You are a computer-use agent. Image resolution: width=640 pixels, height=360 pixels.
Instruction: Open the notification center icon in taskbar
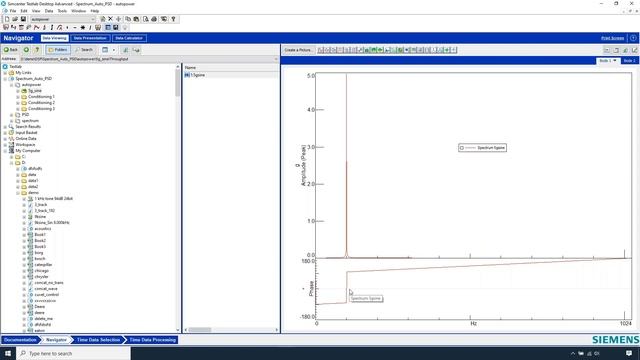(x=629, y=353)
